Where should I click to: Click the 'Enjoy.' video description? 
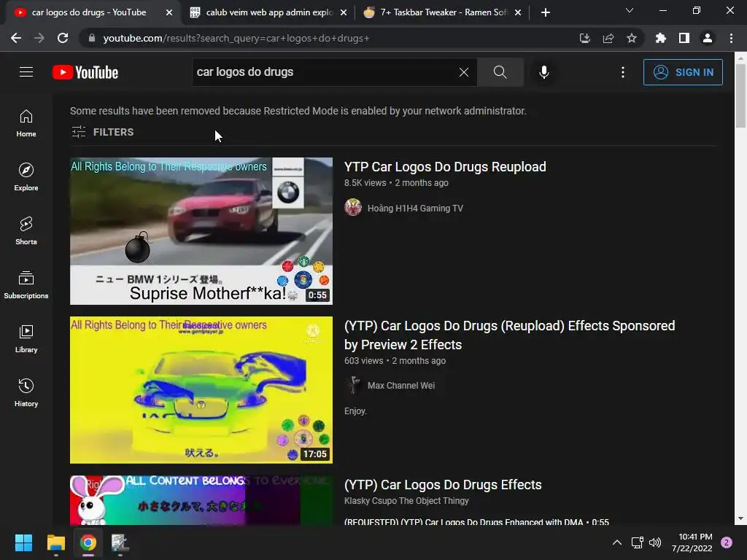(355, 411)
